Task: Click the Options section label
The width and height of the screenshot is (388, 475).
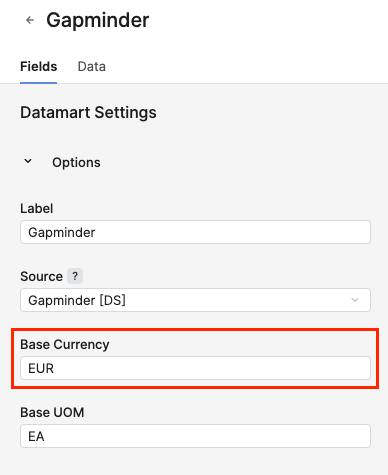Action: coord(76,162)
